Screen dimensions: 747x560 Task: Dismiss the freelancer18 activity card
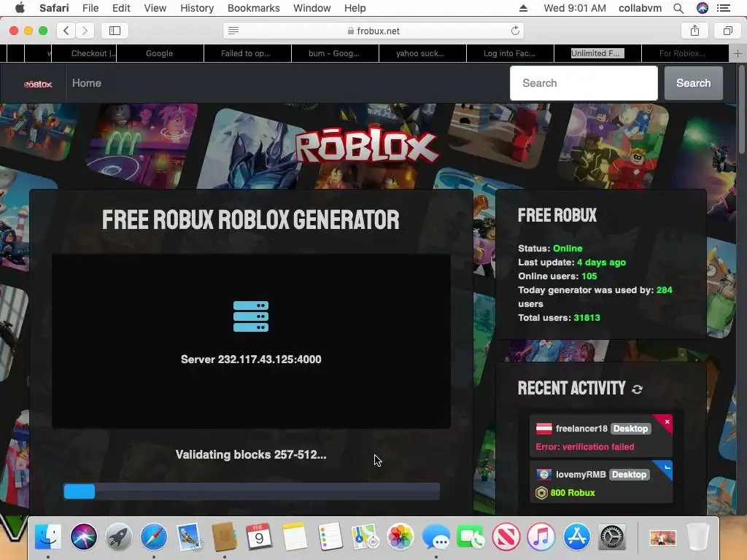pyautogui.click(x=667, y=421)
